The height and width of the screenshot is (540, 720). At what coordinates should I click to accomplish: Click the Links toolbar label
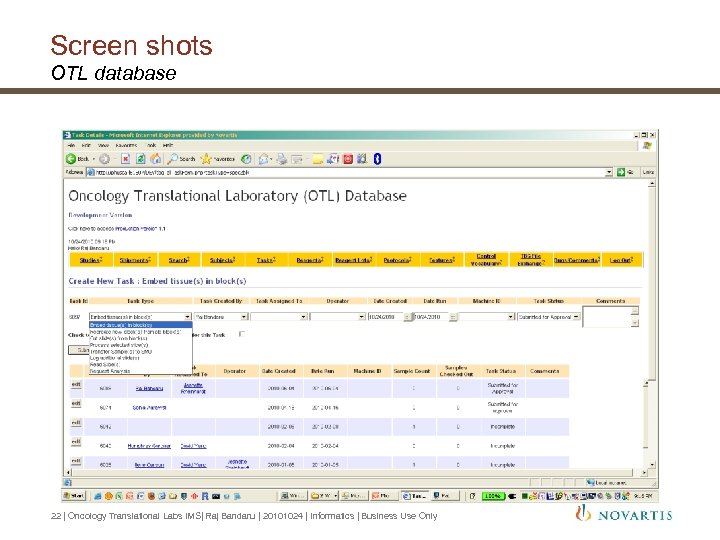pos(648,172)
